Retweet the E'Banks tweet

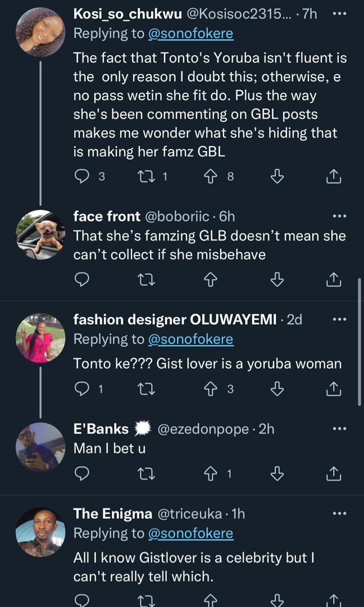[145, 474]
